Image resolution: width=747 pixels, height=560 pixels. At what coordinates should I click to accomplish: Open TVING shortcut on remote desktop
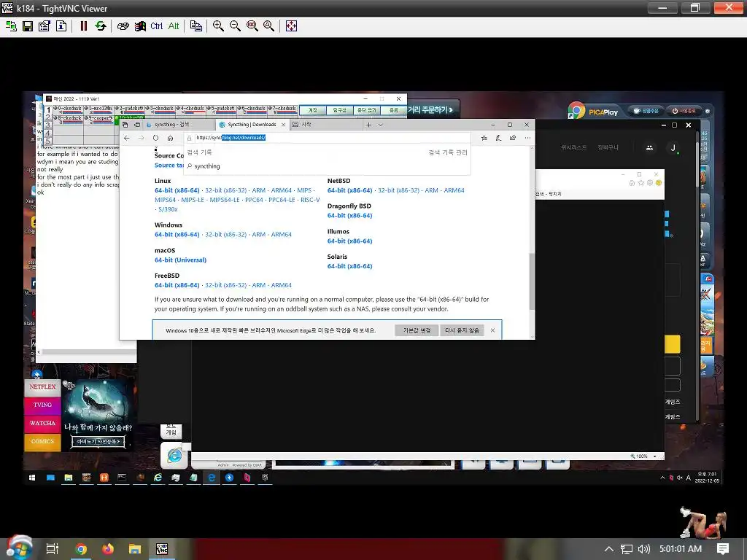[x=42, y=405]
